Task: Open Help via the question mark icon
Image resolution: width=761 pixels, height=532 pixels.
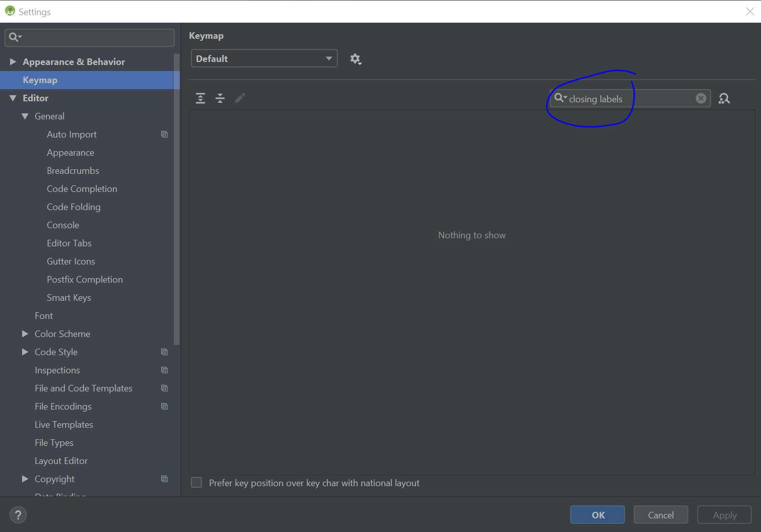Action: coord(18,514)
